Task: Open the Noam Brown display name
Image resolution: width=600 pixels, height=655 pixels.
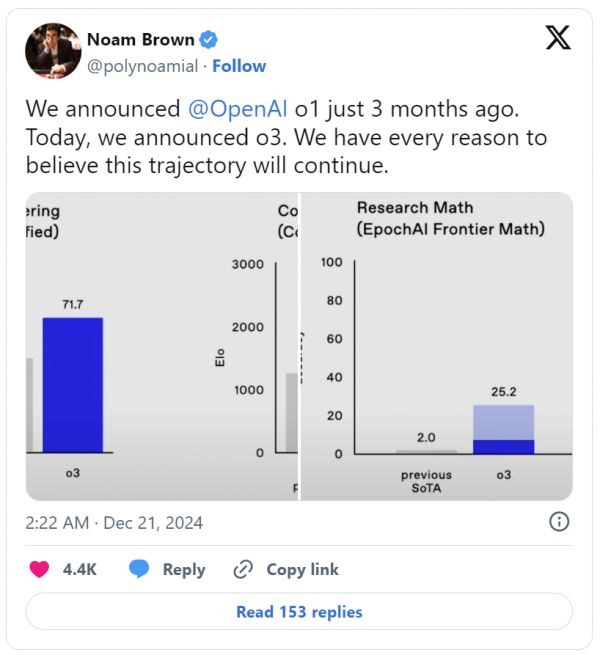Action: click(x=141, y=40)
